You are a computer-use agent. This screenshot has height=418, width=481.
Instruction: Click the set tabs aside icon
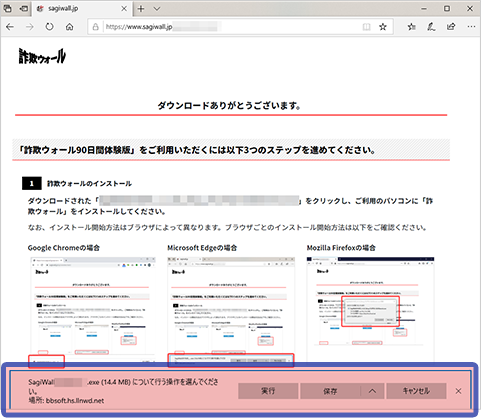[24, 9]
